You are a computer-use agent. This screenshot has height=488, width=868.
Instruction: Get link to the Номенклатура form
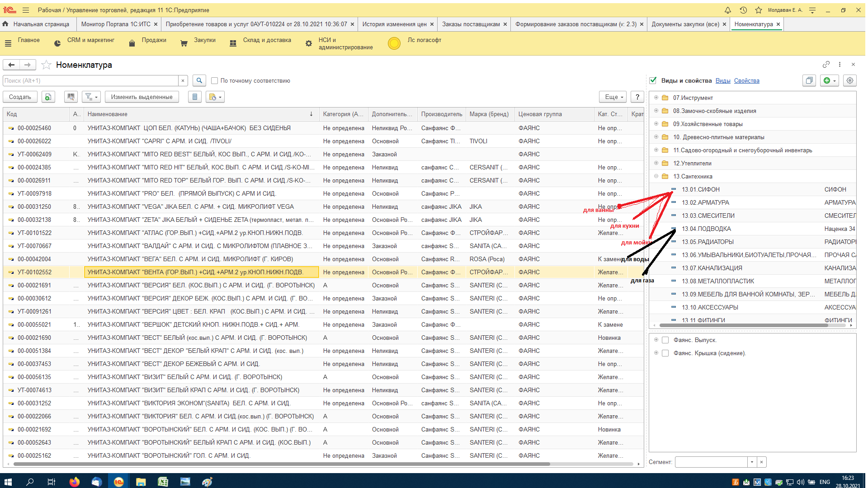click(826, 65)
